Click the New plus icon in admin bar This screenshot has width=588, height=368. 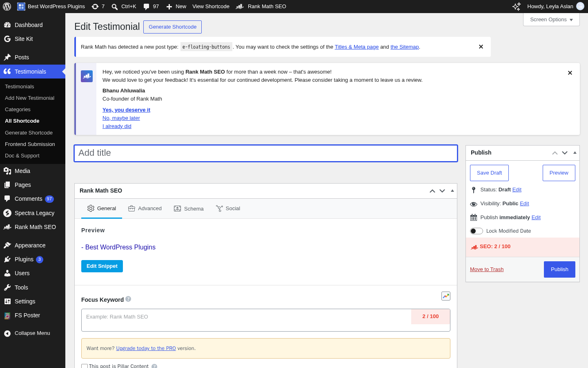pyautogui.click(x=169, y=7)
